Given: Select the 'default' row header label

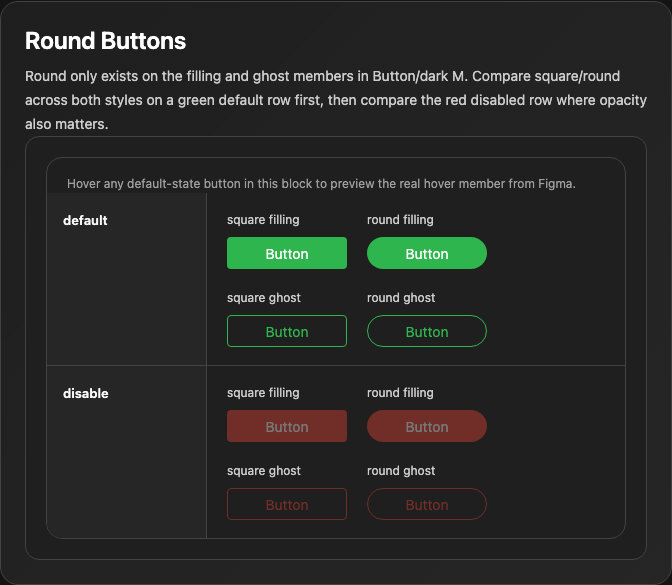Looking at the screenshot, I should (85, 220).
